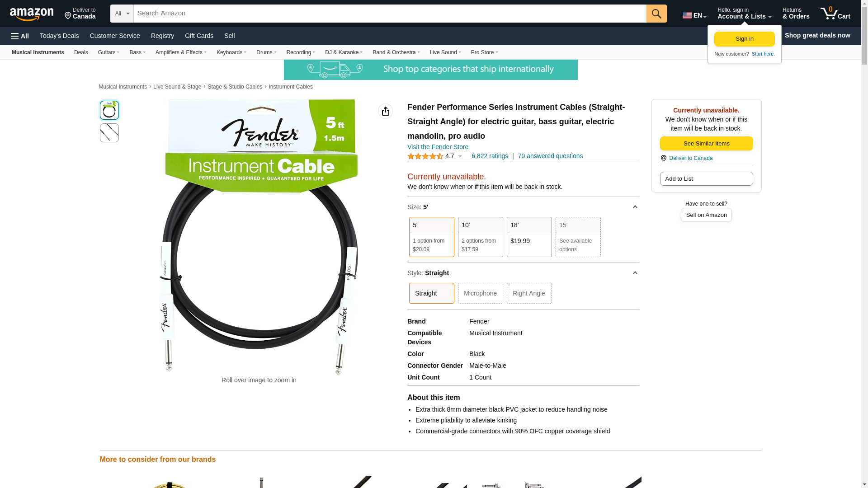Expand the Guitars menu dropdown

[108, 52]
